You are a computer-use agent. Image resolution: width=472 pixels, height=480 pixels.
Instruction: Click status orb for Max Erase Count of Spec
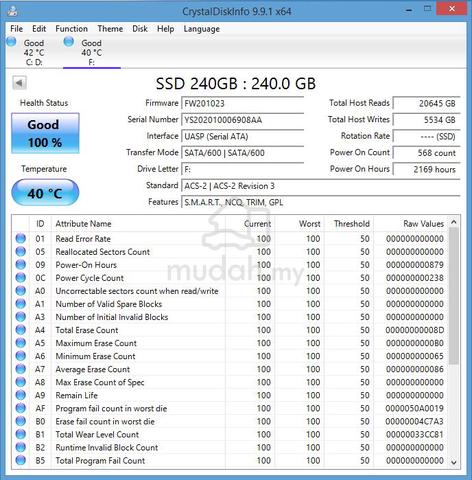click(x=21, y=382)
